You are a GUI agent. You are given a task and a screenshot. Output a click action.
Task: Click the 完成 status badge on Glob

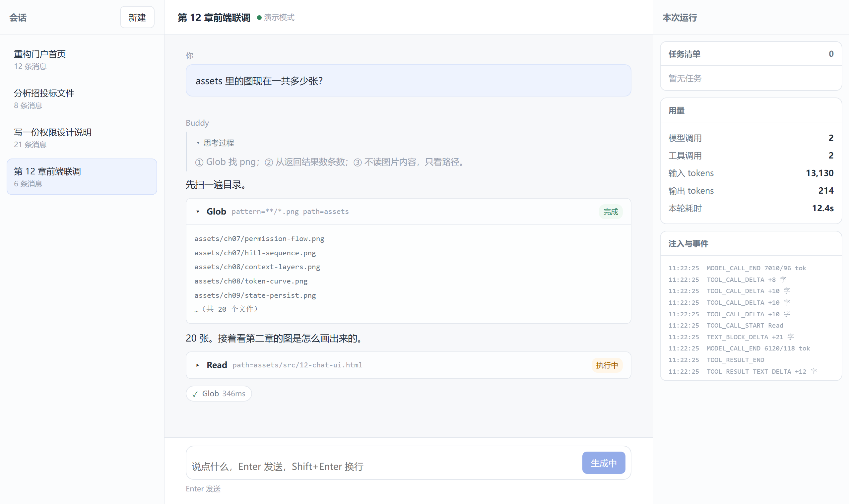point(610,212)
